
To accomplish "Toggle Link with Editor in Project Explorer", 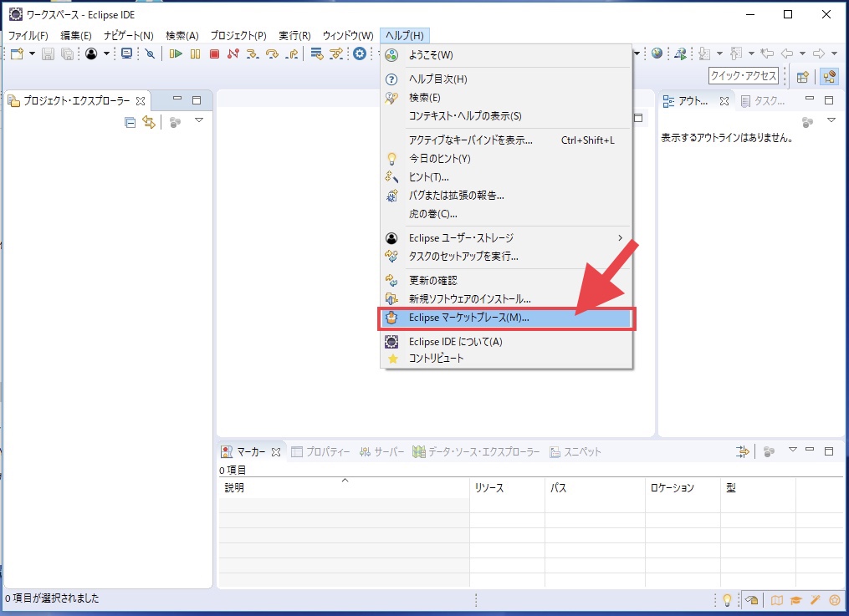I will tap(148, 122).
